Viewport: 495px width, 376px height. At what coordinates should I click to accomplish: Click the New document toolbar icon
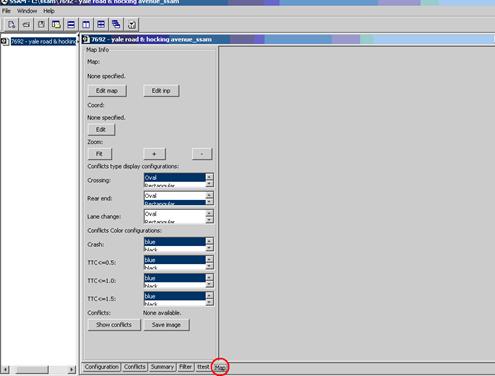click(x=11, y=24)
